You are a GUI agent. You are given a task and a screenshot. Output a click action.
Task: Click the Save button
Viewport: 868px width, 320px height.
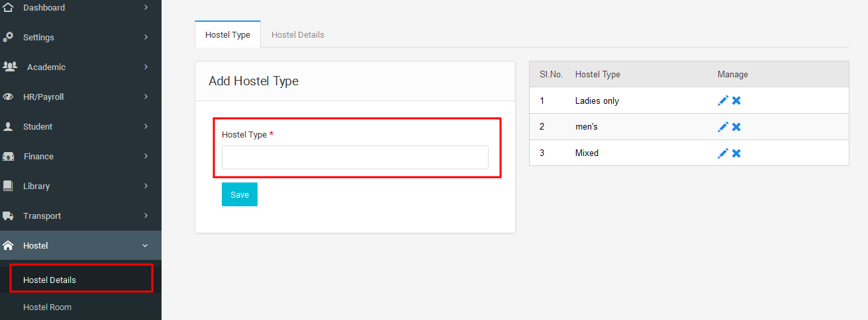240,194
